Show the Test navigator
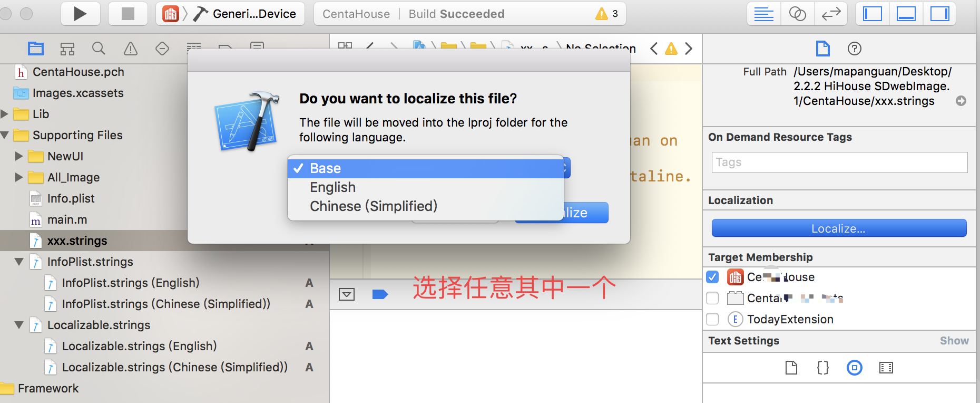The width and height of the screenshot is (980, 403). point(162,49)
